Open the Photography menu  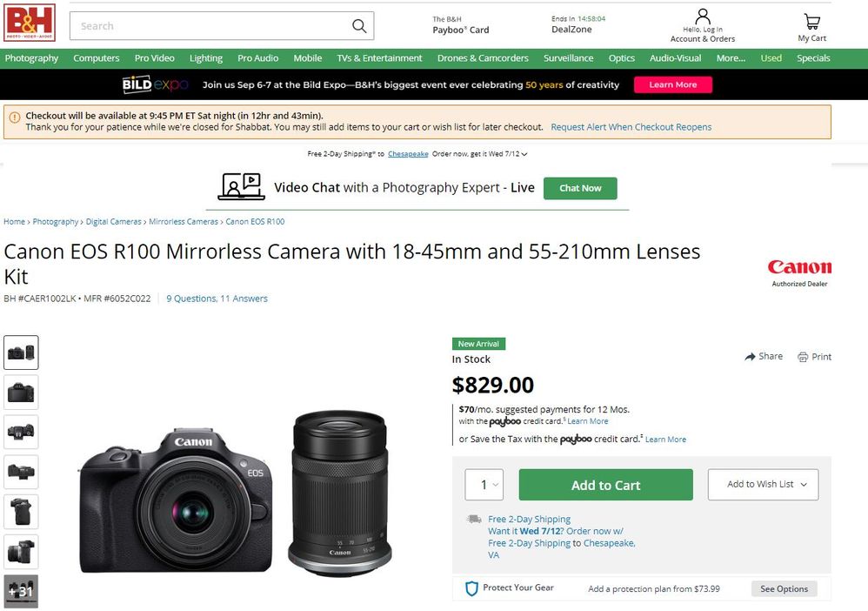(31, 58)
